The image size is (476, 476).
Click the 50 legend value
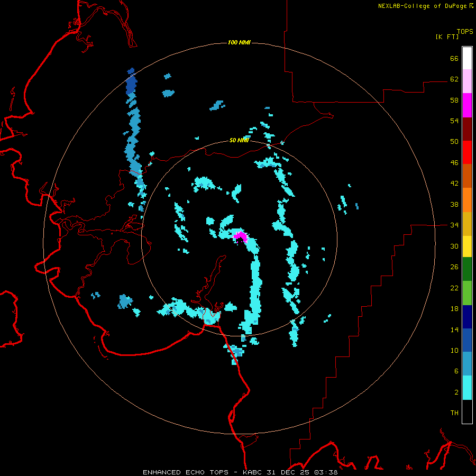tap(454, 142)
